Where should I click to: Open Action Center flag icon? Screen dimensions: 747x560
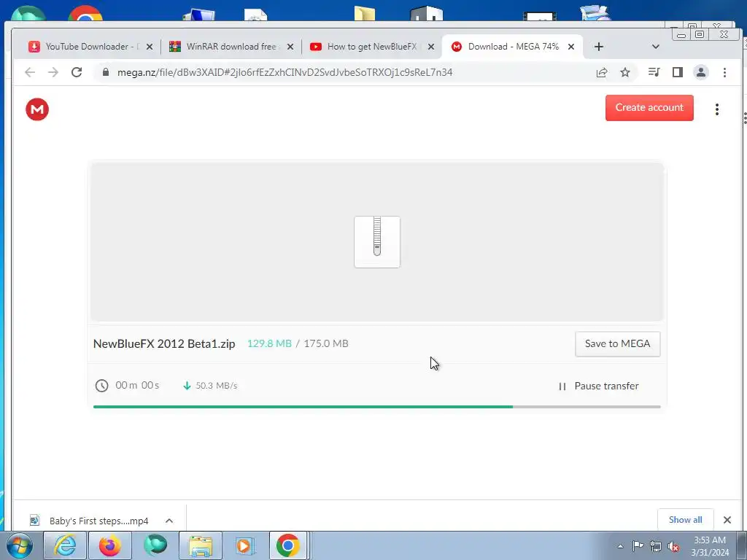pyautogui.click(x=638, y=546)
